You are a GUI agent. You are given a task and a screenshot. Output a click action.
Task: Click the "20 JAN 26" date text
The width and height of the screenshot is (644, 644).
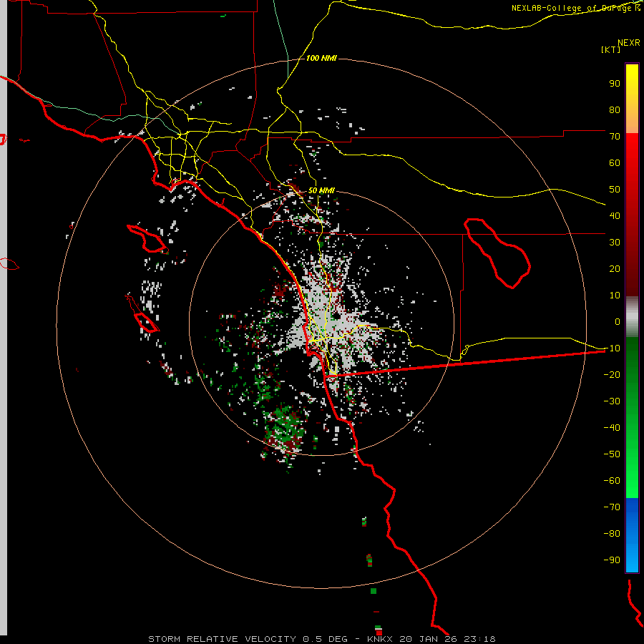(429, 639)
